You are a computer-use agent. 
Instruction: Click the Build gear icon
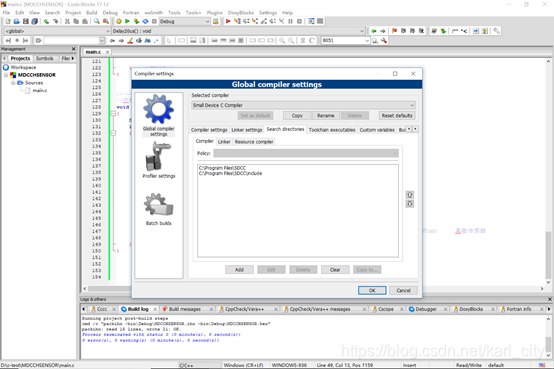(119, 22)
